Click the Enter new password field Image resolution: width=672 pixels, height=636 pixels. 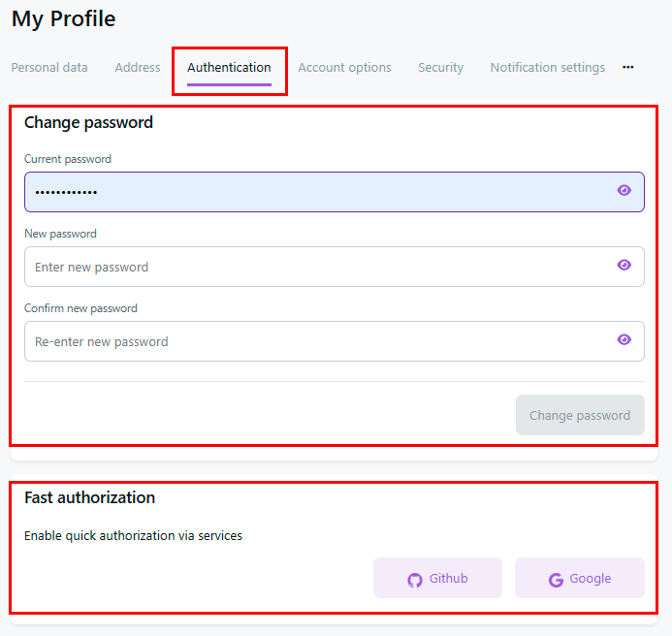point(310,267)
